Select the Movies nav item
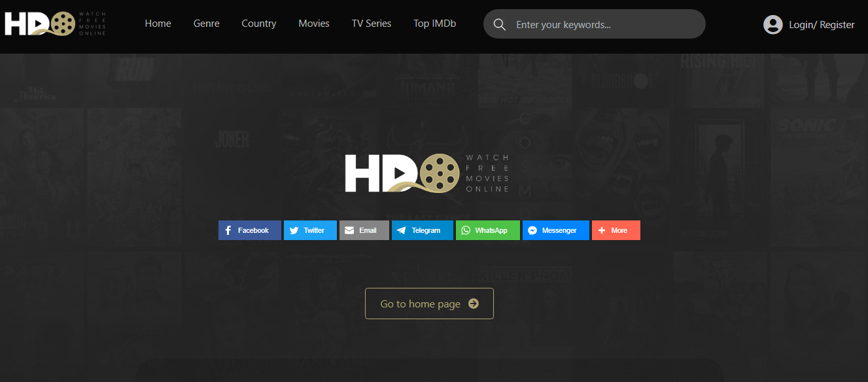The image size is (868, 382). tap(313, 24)
